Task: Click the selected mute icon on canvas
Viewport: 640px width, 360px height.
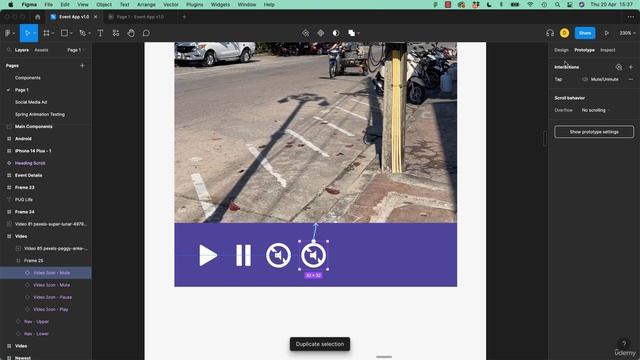Action: 313,256
